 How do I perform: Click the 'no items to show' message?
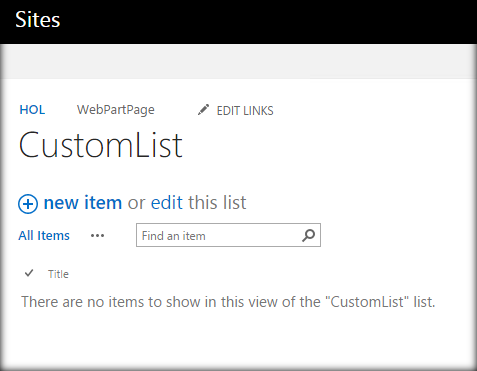click(x=228, y=302)
